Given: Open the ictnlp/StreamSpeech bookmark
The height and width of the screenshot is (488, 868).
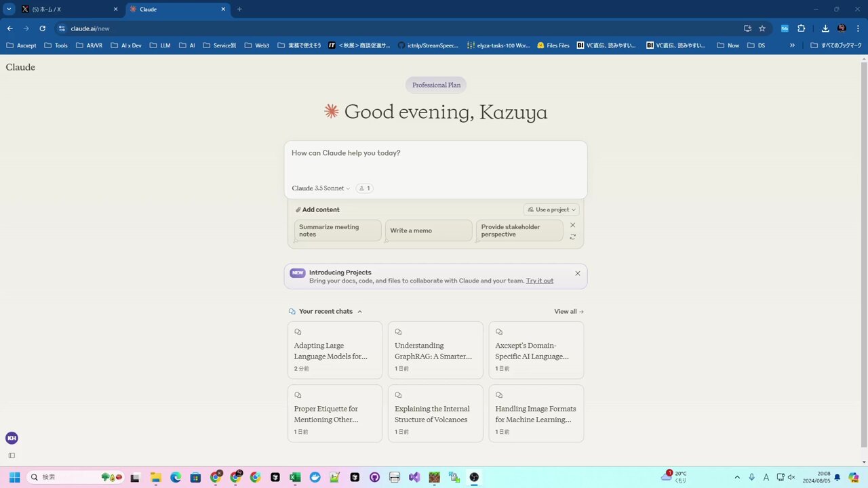Looking at the screenshot, I should (x=428, y=45).
